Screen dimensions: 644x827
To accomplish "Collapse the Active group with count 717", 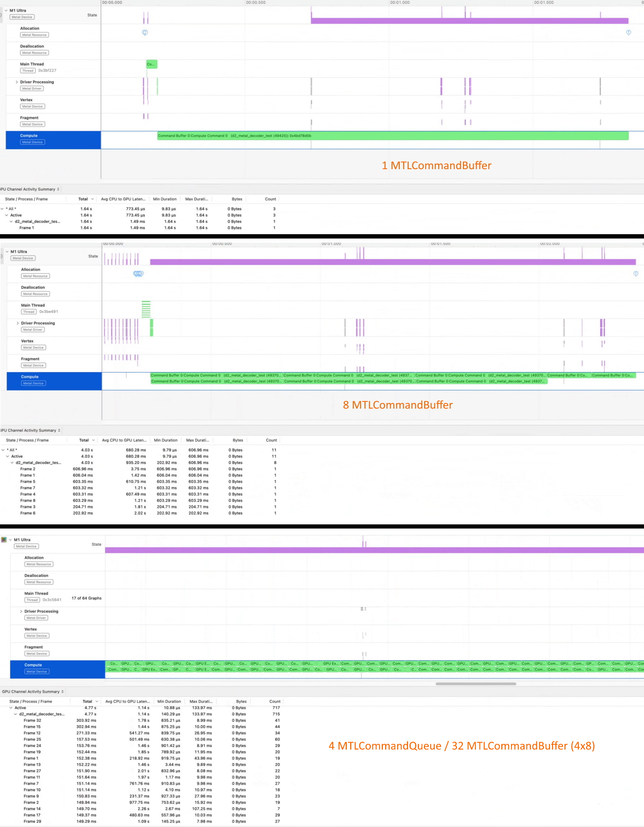I will [x=11, y=708].
